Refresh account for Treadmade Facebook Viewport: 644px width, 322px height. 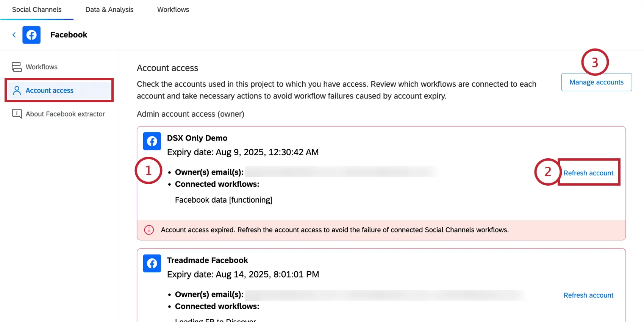click(588, 295)
